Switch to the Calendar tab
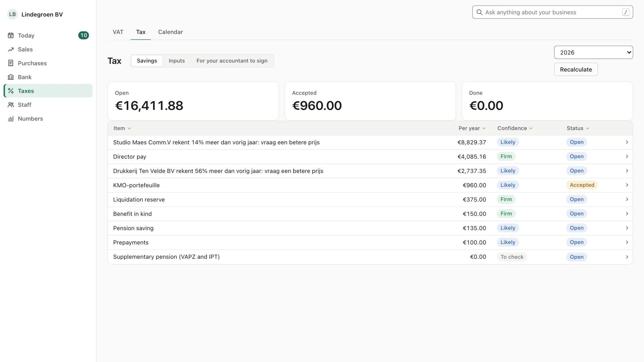The image size is (644, 362). pyautogui.click(x=170, y=32)
